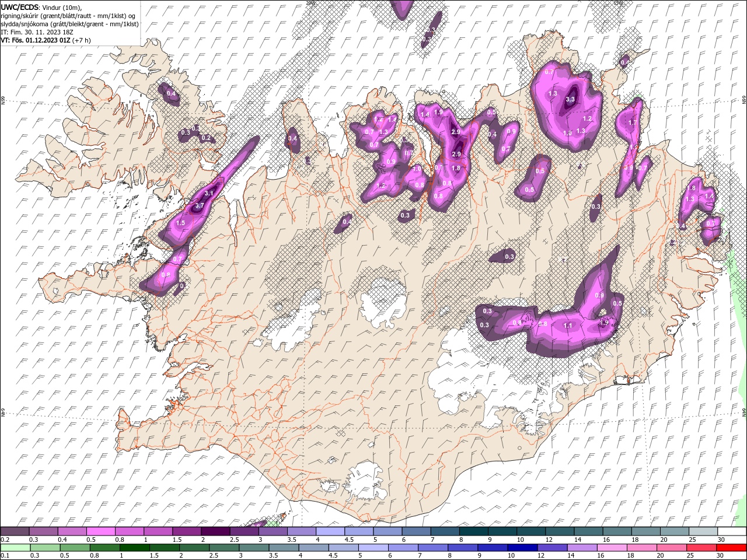The width and height of the screenshot is (747, 560).
Task: Click the '3.3' value in the northeast snow area
Action: pos(571,100)
